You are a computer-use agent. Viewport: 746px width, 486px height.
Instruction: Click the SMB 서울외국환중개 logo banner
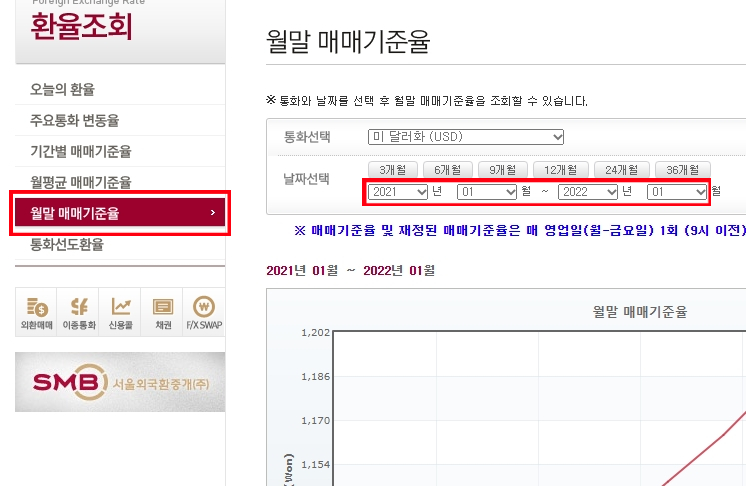[x=120, y=382]
